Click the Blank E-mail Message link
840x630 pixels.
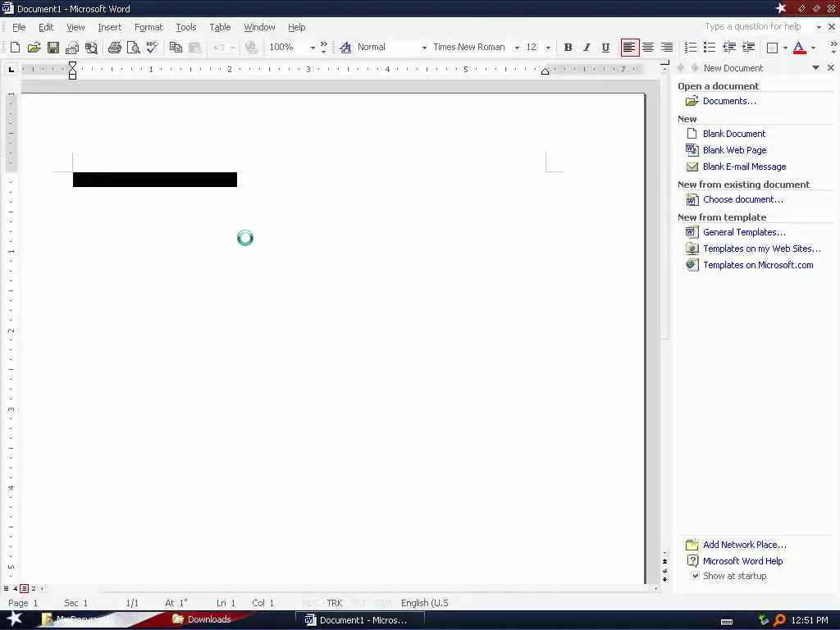coord(744,167)
